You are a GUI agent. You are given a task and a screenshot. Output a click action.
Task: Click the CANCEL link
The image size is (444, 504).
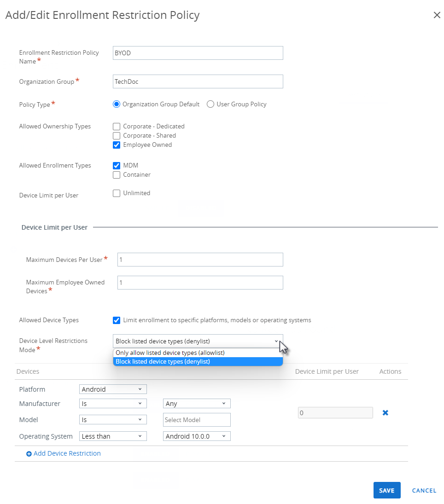[x=424, y=491]
